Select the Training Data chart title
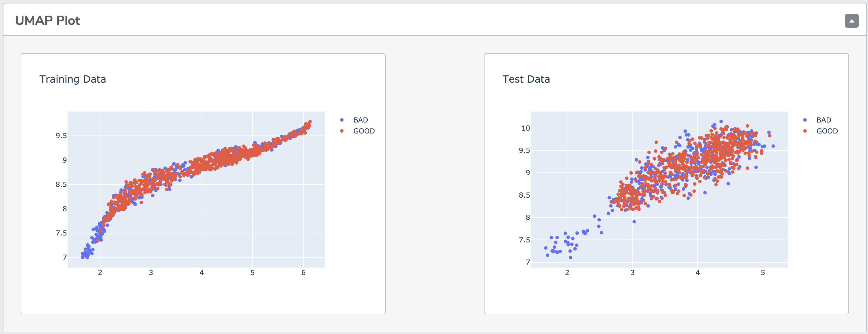The height and width of the screenshot is (334, 868). [x=72, y=79]
